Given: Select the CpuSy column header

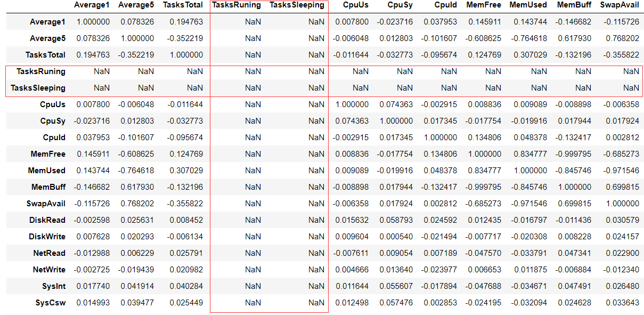Looking at the screenshot, I should click(401, 5).
